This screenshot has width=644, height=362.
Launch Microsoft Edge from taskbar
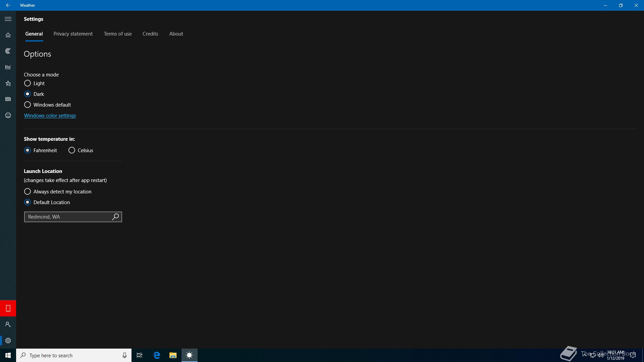point(157,355)
